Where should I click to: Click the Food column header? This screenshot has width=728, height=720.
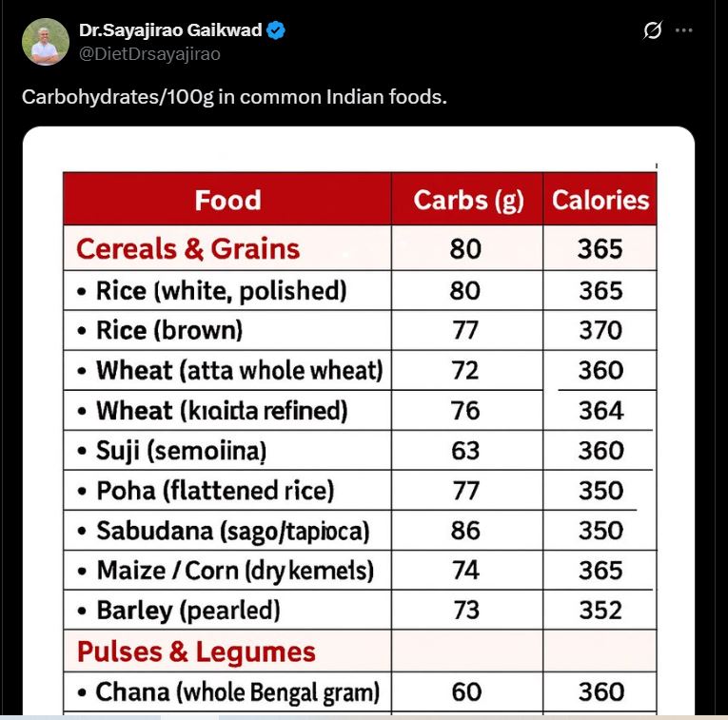227,200
